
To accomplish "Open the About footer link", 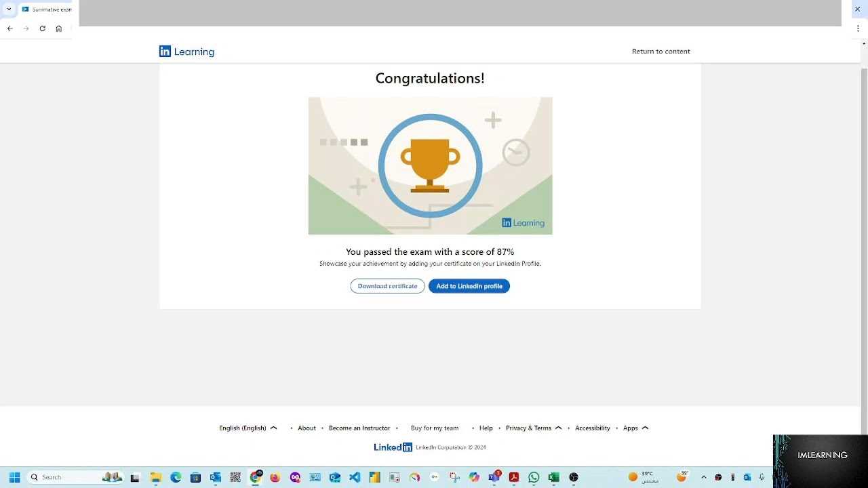I will (x=307, y=428).
